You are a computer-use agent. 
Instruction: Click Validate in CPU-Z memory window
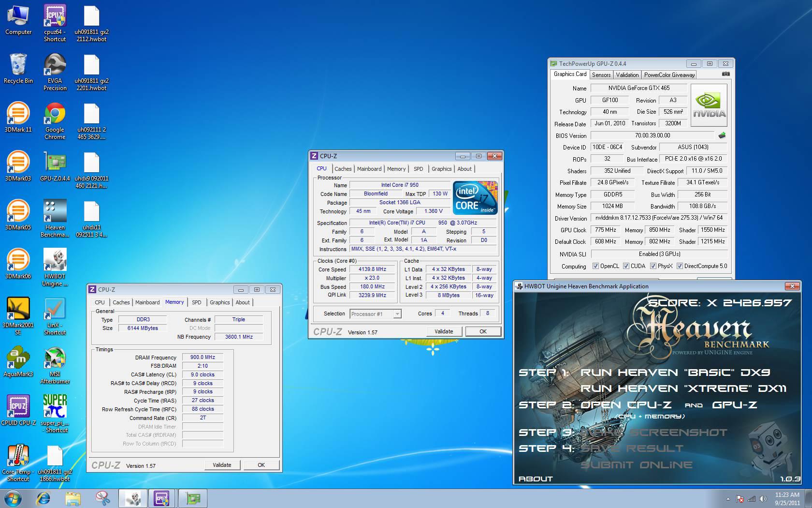click(x=222, y=465)
